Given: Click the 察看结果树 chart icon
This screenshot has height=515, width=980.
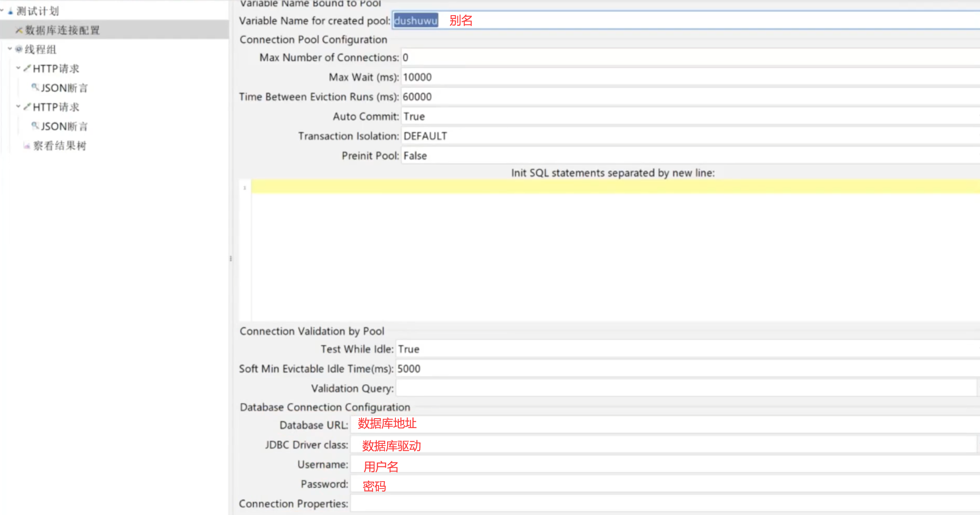Looking at the screenshot, I should (27, 146).
